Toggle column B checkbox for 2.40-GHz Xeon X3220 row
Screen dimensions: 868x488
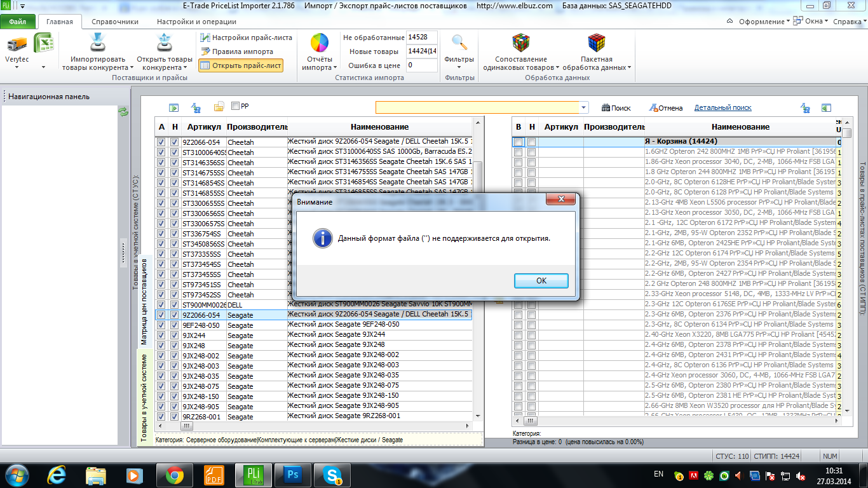click(519, 335)
